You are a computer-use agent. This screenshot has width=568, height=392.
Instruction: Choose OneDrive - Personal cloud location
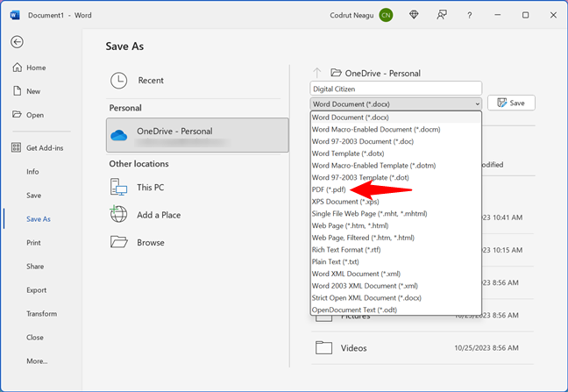point(198,135)
